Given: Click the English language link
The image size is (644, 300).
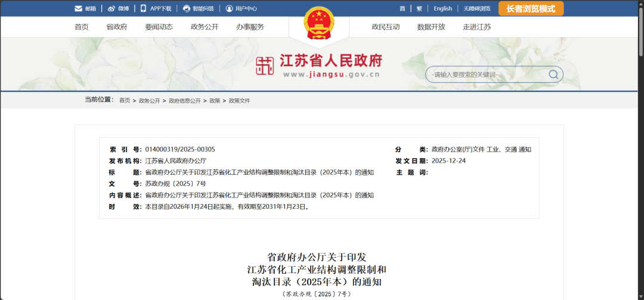Looking at the screenshot, I should (442, 9).
